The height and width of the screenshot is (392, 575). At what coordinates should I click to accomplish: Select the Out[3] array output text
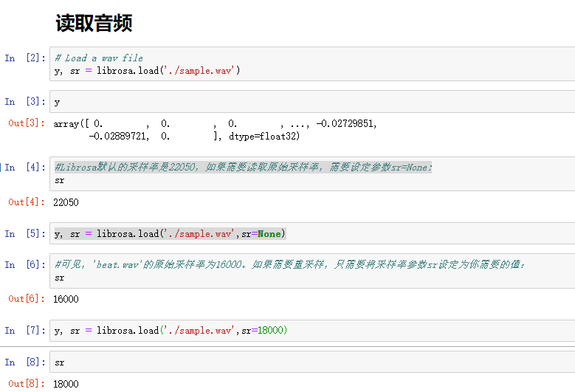[216, 130]
